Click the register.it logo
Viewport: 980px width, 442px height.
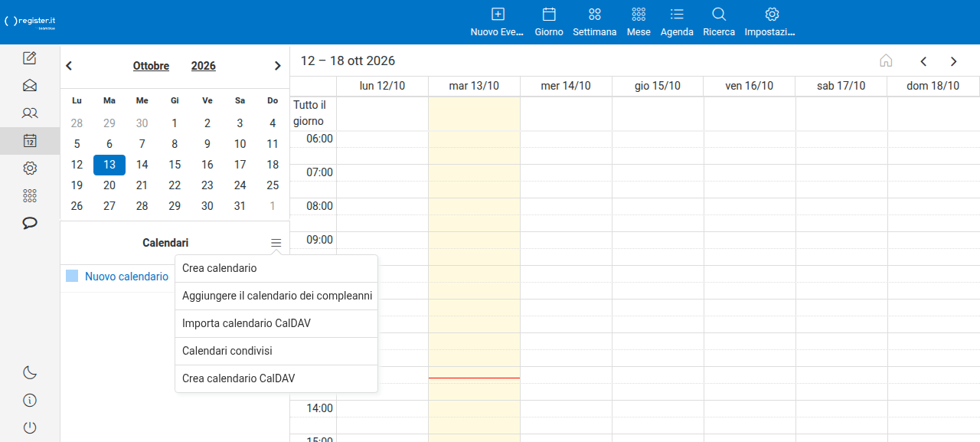(31, 22)
